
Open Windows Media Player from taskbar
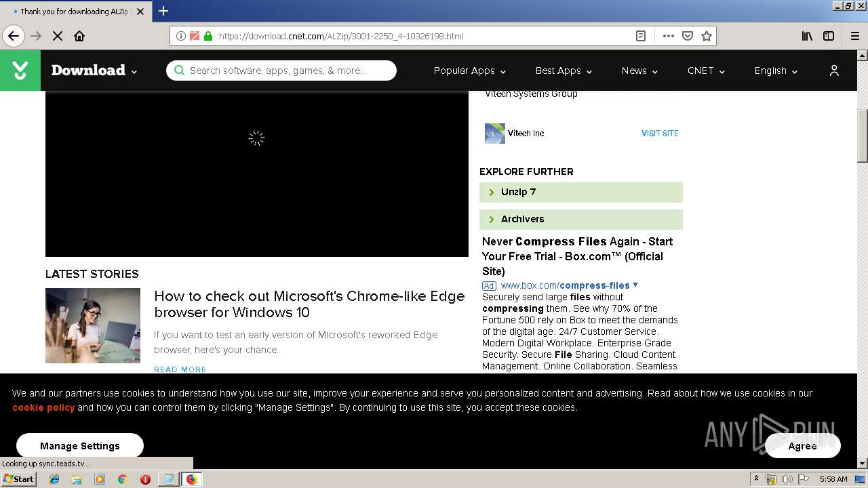pyautogui.click(x=100, y=479)
